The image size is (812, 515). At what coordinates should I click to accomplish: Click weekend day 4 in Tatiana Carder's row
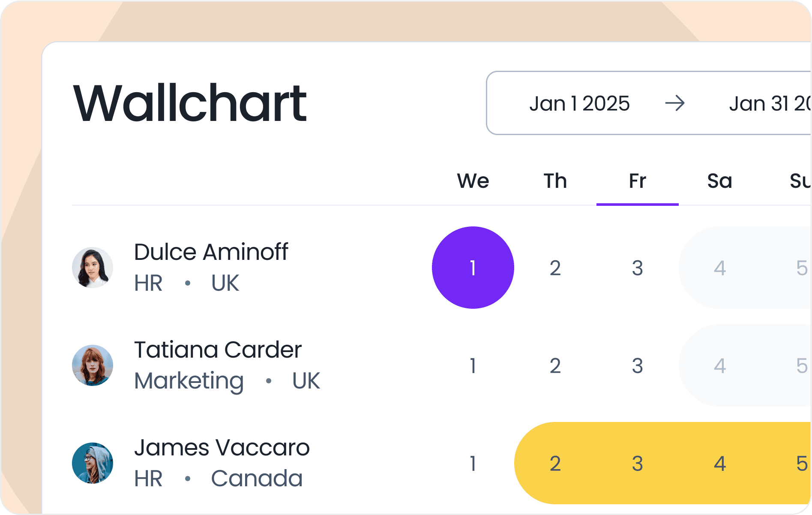tap(720, 366)
